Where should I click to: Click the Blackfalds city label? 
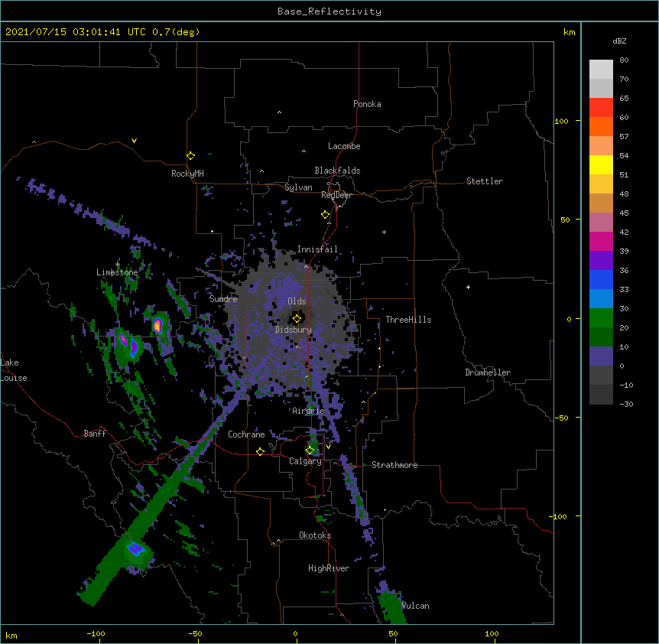coord(337,171)
